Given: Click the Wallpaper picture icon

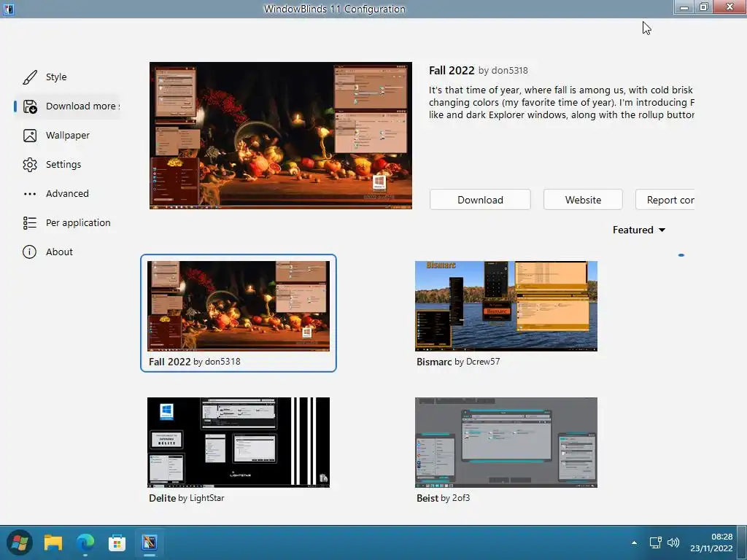Looking at the screenshot, I should coord(29,135).
